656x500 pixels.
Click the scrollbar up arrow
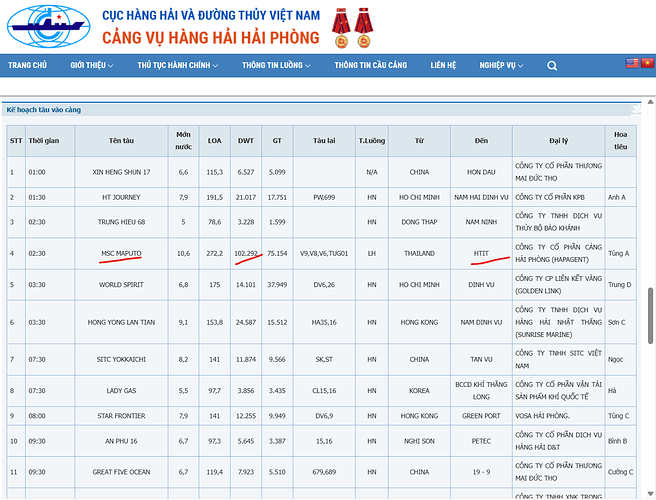tap(651, 102)
